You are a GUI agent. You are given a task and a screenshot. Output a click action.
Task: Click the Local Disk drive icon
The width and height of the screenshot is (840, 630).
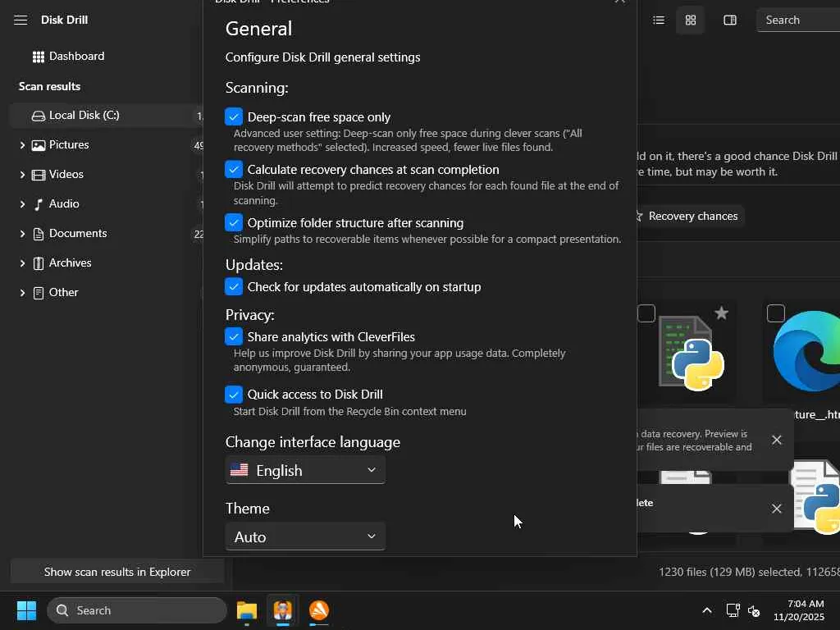tap(38, 116)
